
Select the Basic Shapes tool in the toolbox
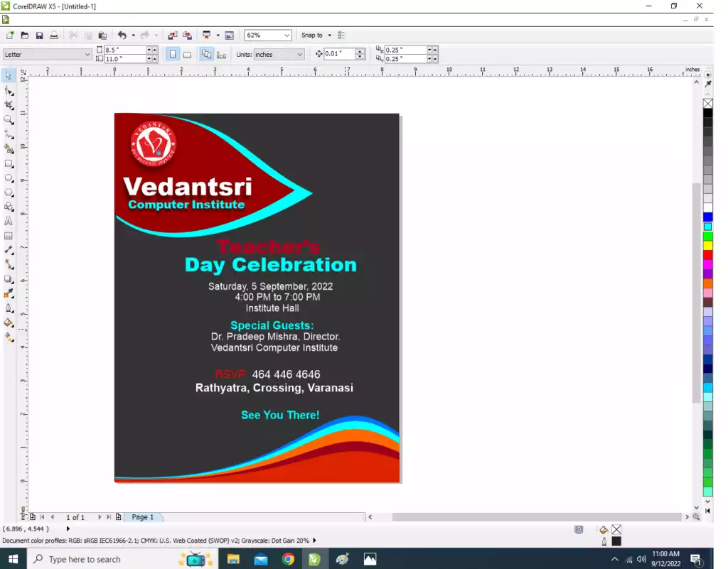(9, 207)
